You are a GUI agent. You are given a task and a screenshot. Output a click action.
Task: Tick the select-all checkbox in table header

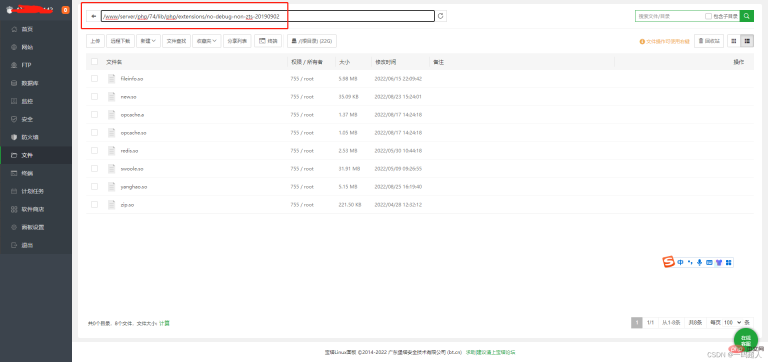(x=95, y=62)
